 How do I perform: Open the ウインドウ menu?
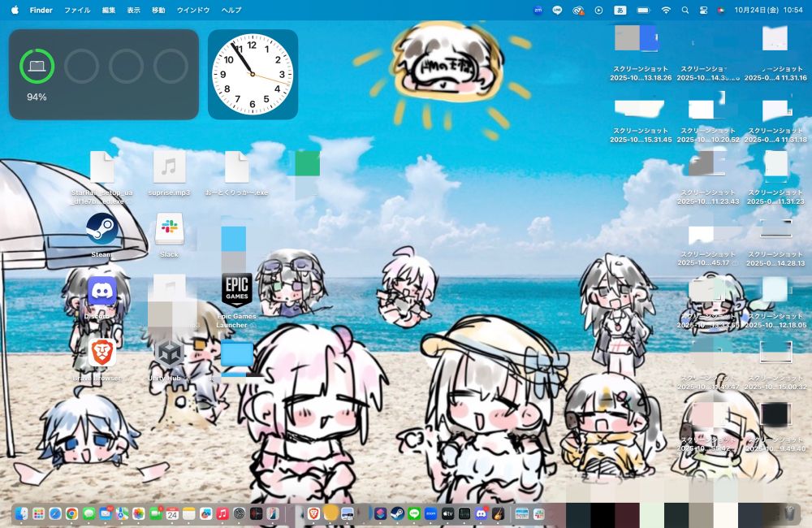pos(193,10)
